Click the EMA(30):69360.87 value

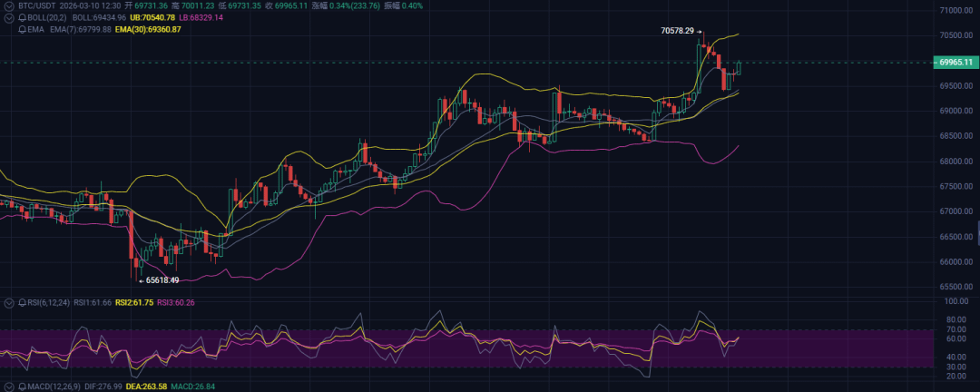click(148, 29)
